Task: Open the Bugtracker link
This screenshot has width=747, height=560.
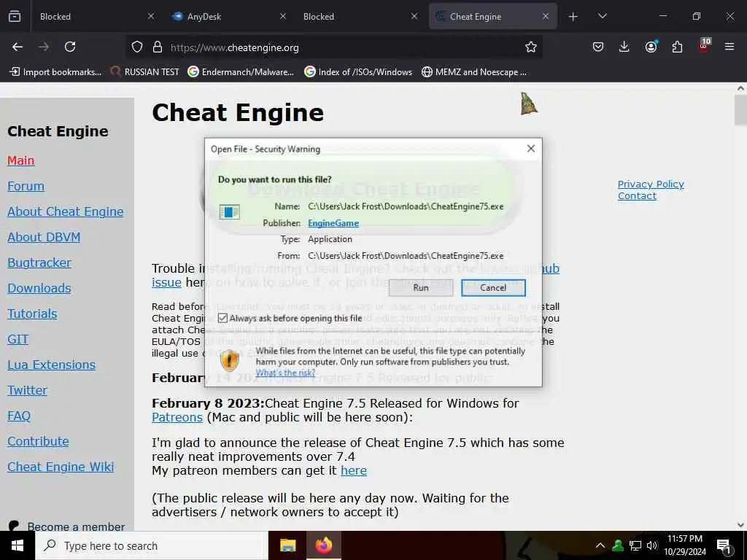Action: pos(39,262)
